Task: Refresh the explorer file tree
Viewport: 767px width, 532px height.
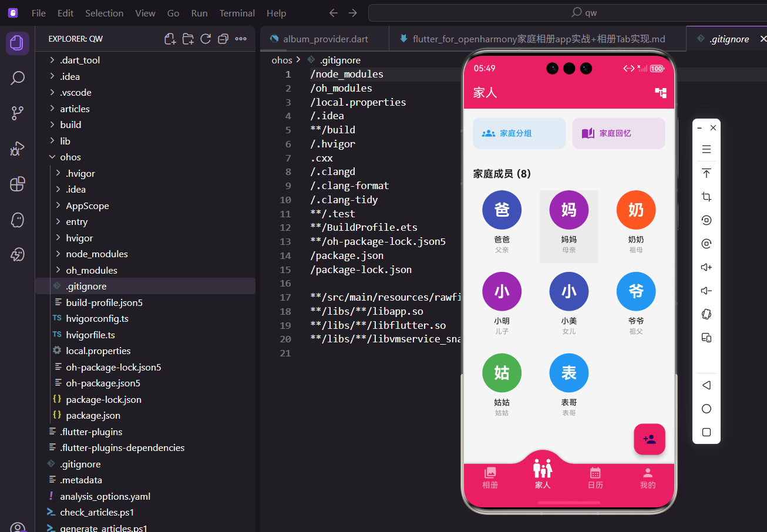Action: [x=206, y=39]
